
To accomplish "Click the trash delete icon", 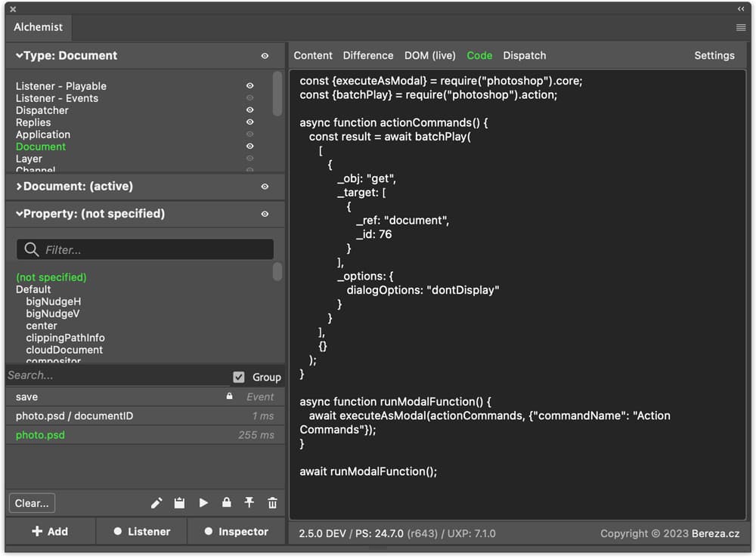I will coord(272,503).
